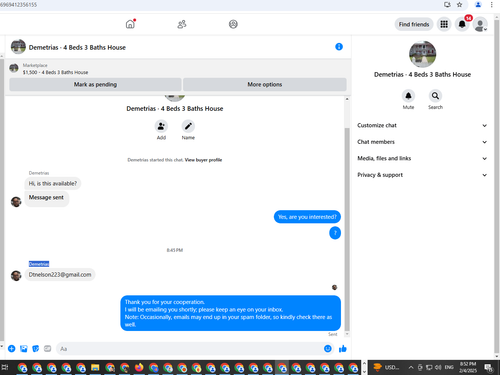500x375 pixels.
Task: Open notifications bell in header
Action: [x=462, y=24]
